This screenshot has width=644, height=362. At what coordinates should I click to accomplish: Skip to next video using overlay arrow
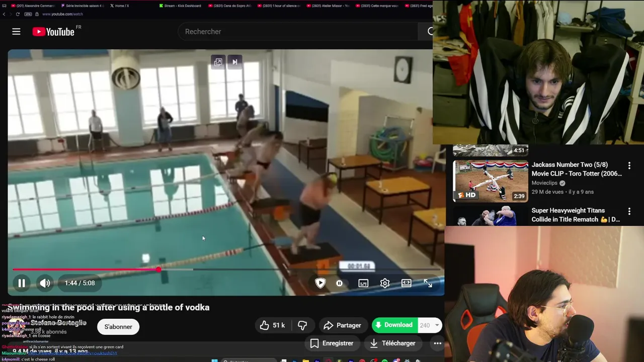(x=234, y=62)
